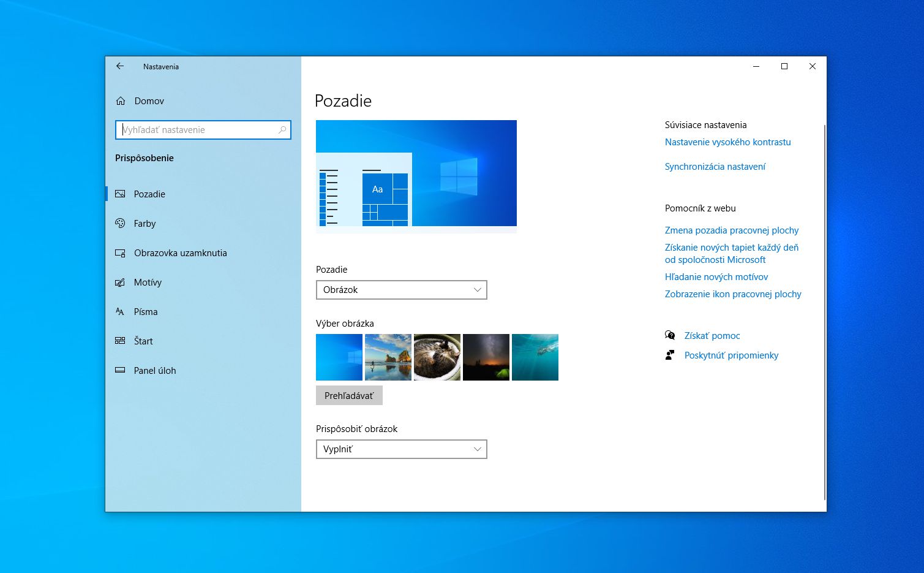Open Získanie nových tapiet každý deň link

pyautogui.click(x=732, y=253)
